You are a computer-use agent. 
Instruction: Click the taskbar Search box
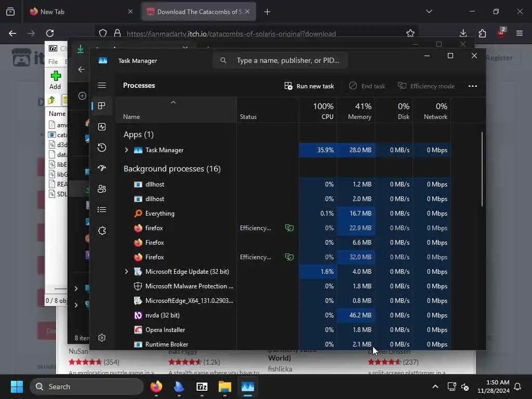(x=87, y=387)
